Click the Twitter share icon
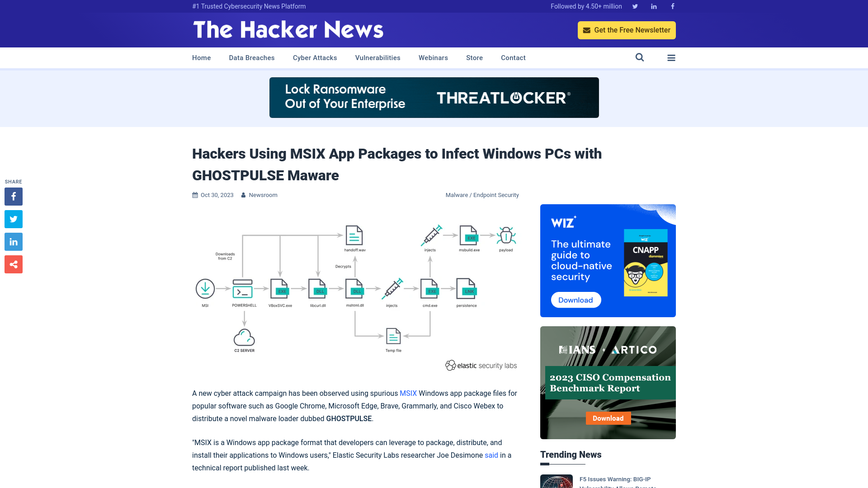Image resolution: width=868 pixels, height=488 pixels. (13, 219)
